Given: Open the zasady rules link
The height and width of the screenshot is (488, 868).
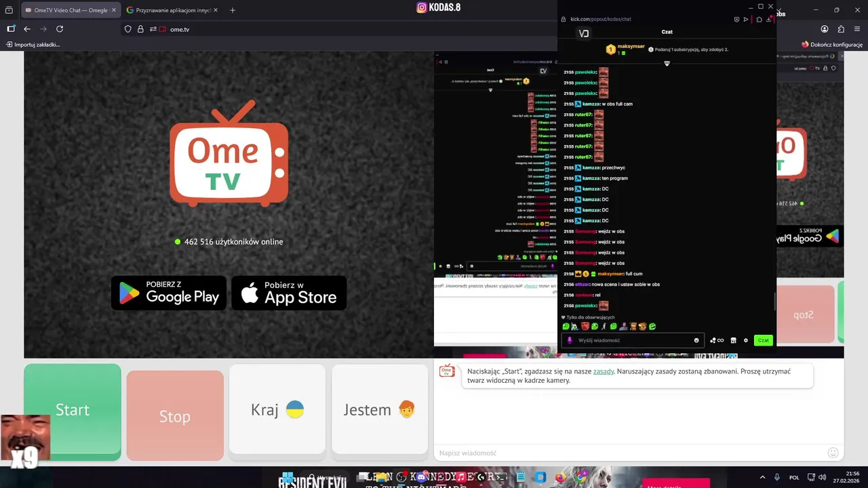Looking at the screenshot, I should 604,371.
